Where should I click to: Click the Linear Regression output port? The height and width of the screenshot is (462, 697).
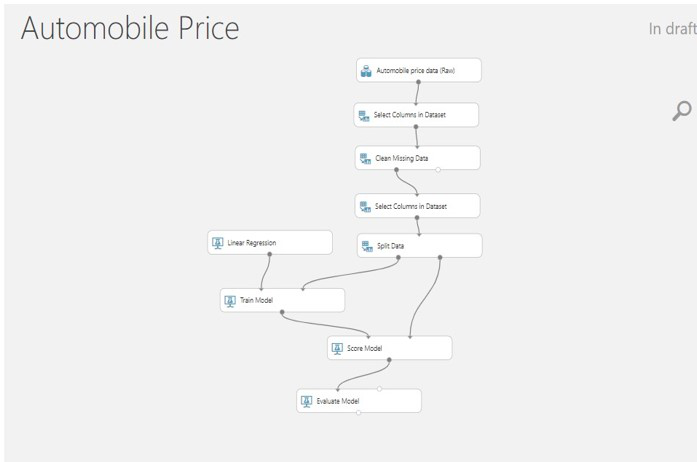click(270, 254)
